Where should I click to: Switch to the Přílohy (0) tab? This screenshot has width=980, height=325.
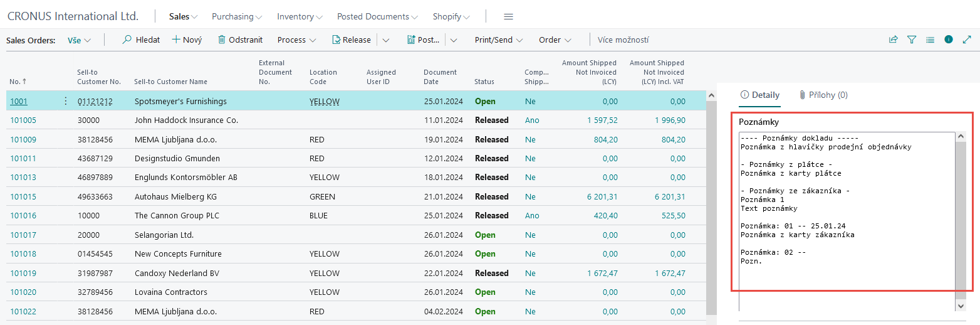[823, 95]
